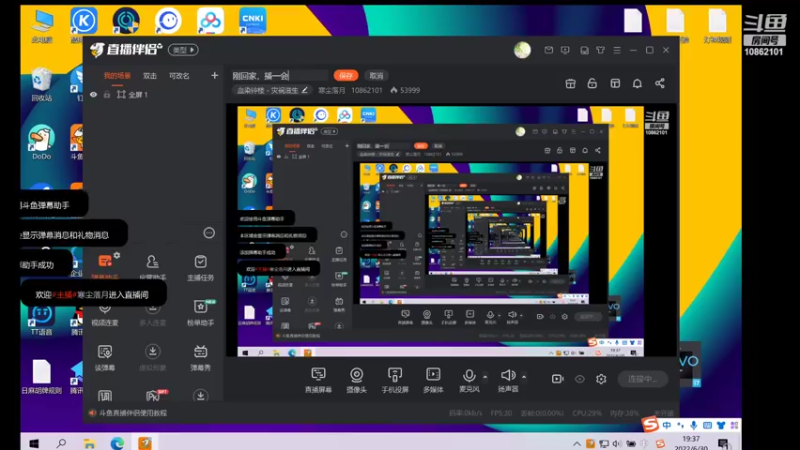Click the unlock icon above preview

tap(592, 83)
